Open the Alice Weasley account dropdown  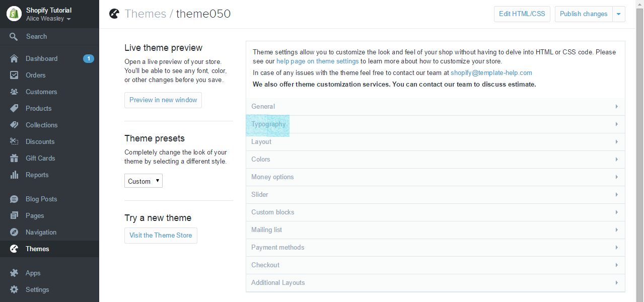click(48, 19)
